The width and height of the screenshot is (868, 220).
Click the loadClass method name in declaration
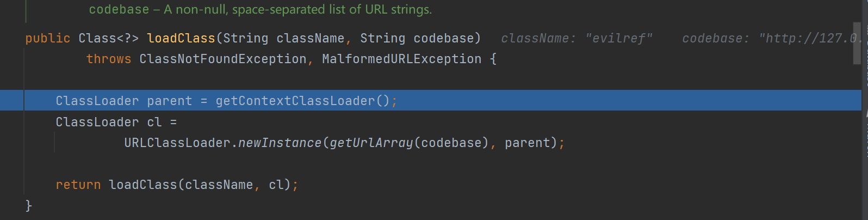point(181,38)
